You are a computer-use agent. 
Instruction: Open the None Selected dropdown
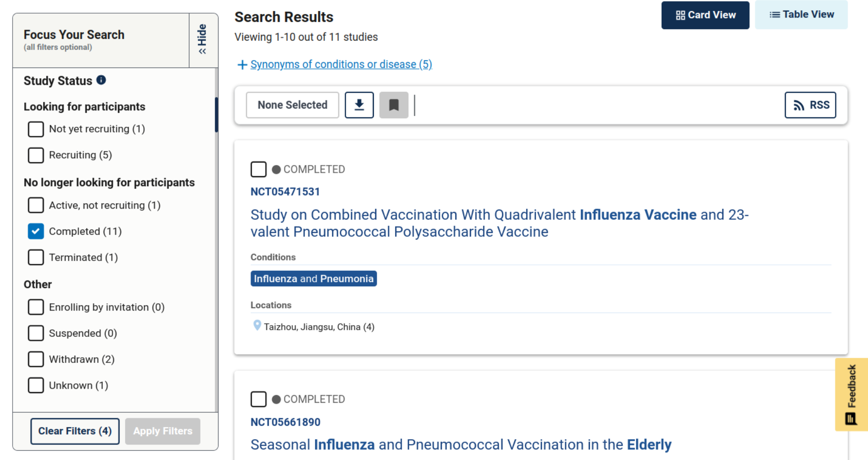pyautogui.click(x=292, y=105)
